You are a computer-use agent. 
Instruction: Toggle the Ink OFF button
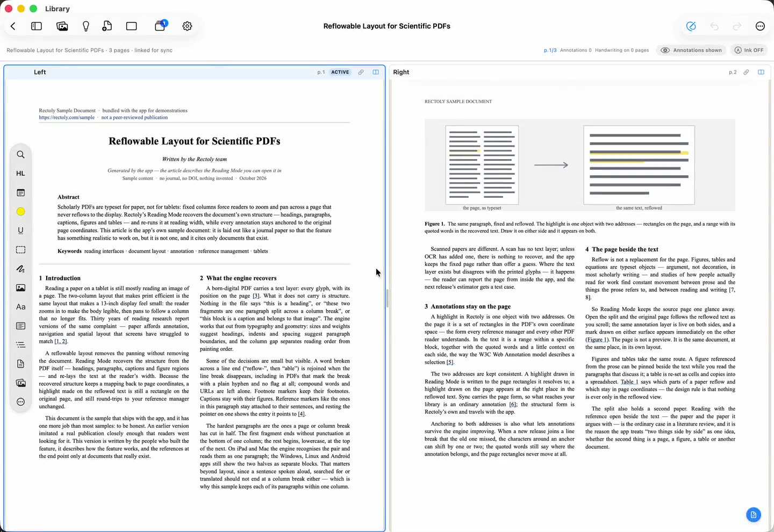click(749, 50)
